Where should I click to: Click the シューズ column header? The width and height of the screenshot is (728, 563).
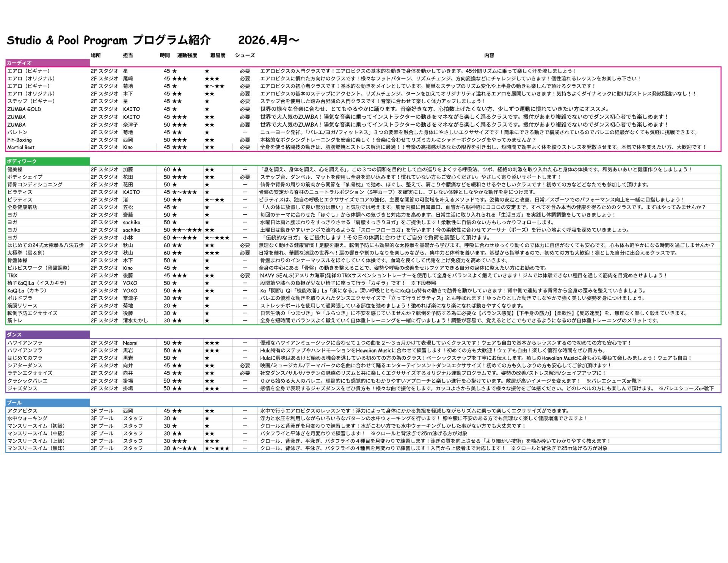pyautogui.click(x=245, y=55)
